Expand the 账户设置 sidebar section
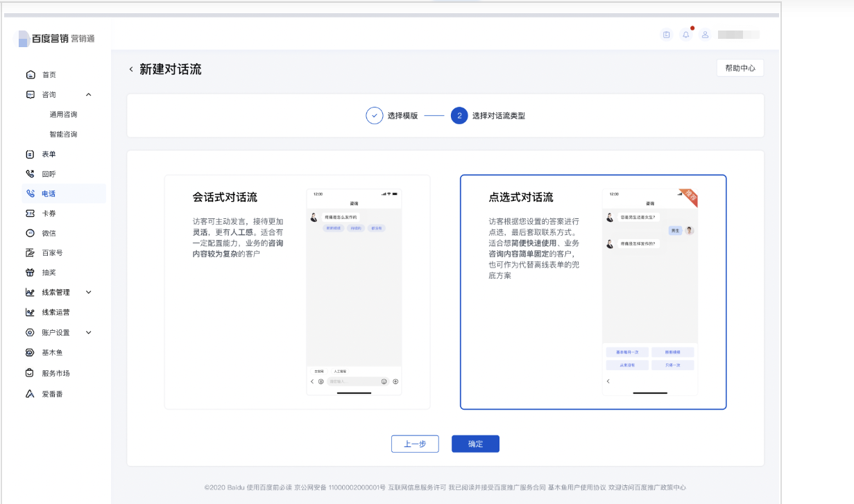Image resolution: width=854 pixels, height=504 pixels. click(88, 332)
